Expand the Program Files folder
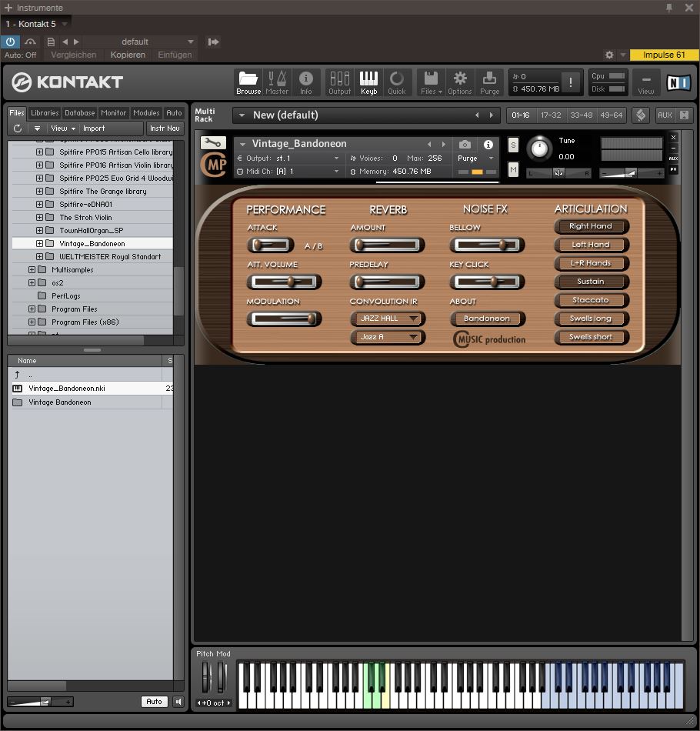The width and height of the screenshot is (700, 731). coord(32,309)
